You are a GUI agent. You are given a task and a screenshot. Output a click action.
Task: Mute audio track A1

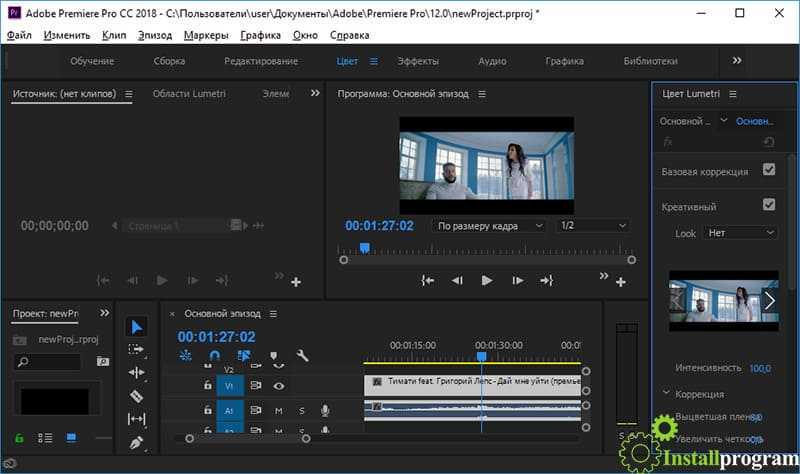[279, 411]
